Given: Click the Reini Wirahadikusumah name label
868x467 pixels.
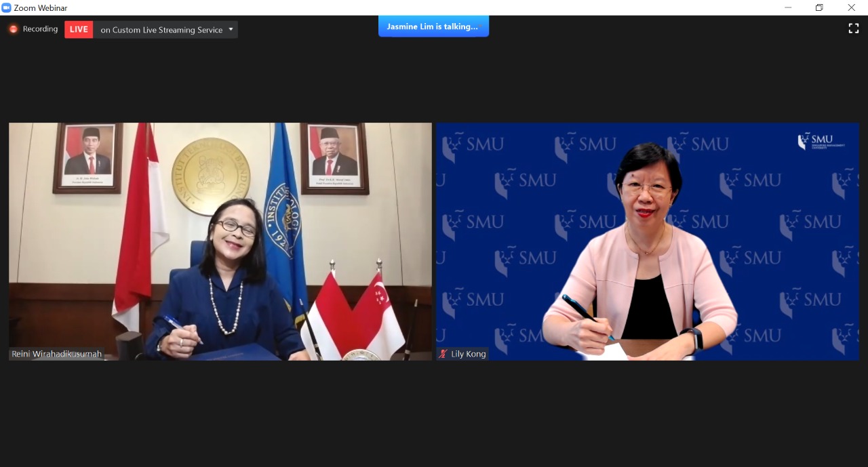Looking at the screenshot, I should click(57, 354).
